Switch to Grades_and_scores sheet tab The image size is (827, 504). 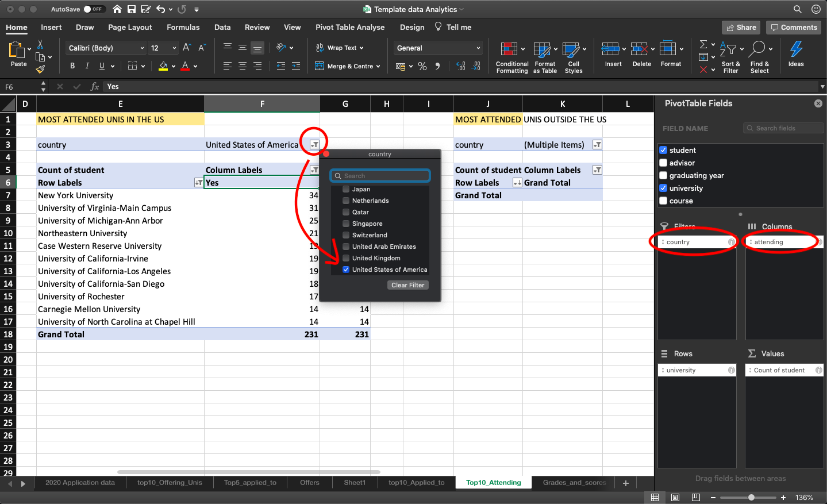coord(574,483)
